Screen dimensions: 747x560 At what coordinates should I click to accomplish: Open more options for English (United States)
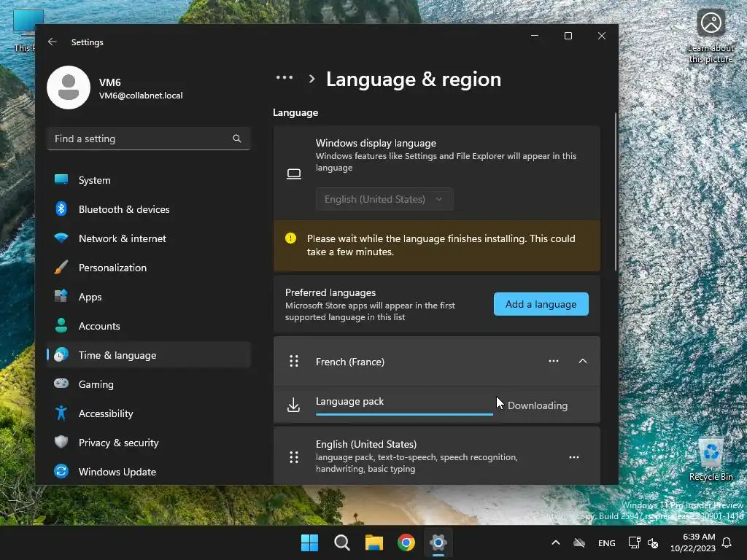573,457
